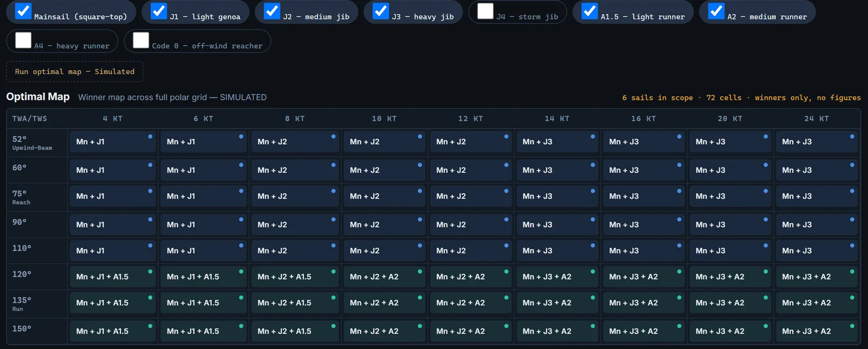Enable Code 0 – off-wind reacher checkbox
This screenshot has width=868, height=349.
[141, 40]
